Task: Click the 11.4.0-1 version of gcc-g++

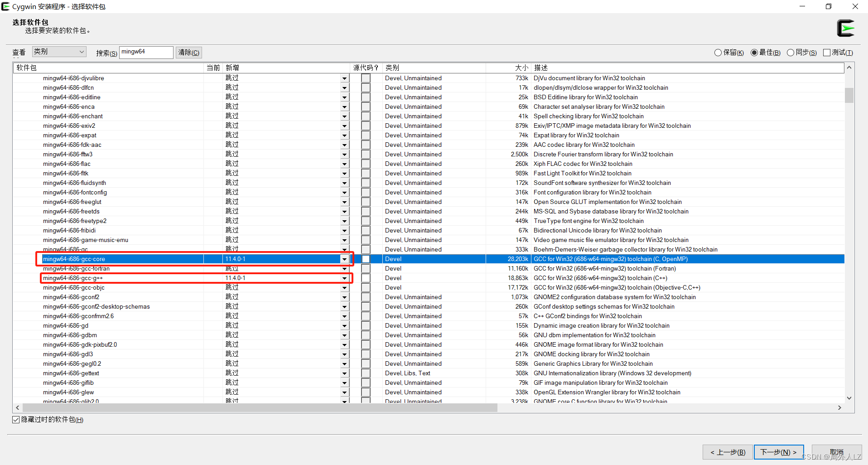Action: 235,278
